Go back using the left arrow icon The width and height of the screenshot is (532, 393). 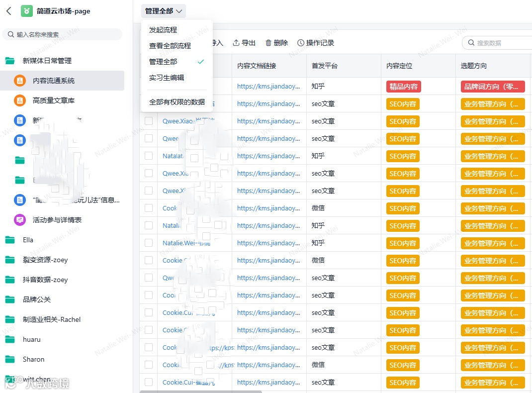pyautogui.click(x=9, y=11)
